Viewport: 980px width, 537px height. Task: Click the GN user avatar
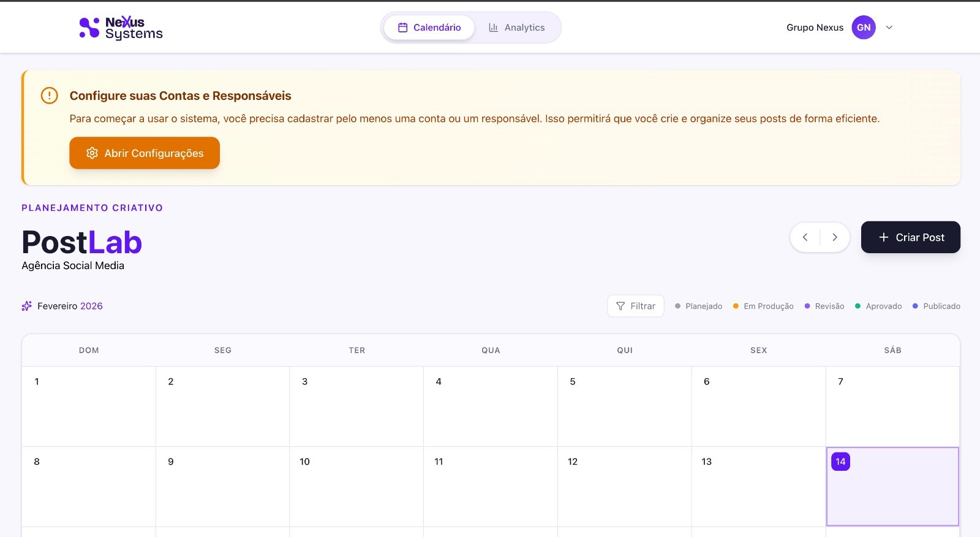click(x=864, y=28)
